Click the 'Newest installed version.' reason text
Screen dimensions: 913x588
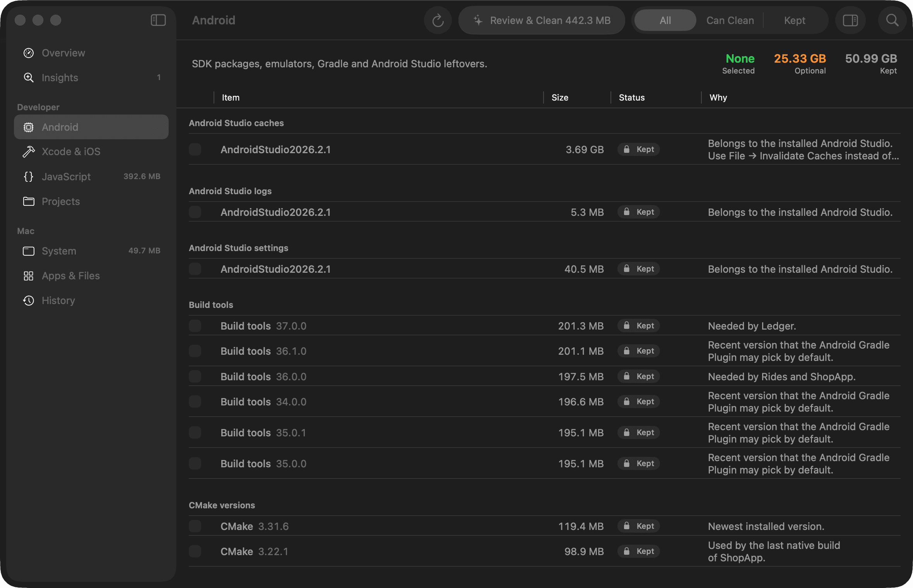coord(766,526)
